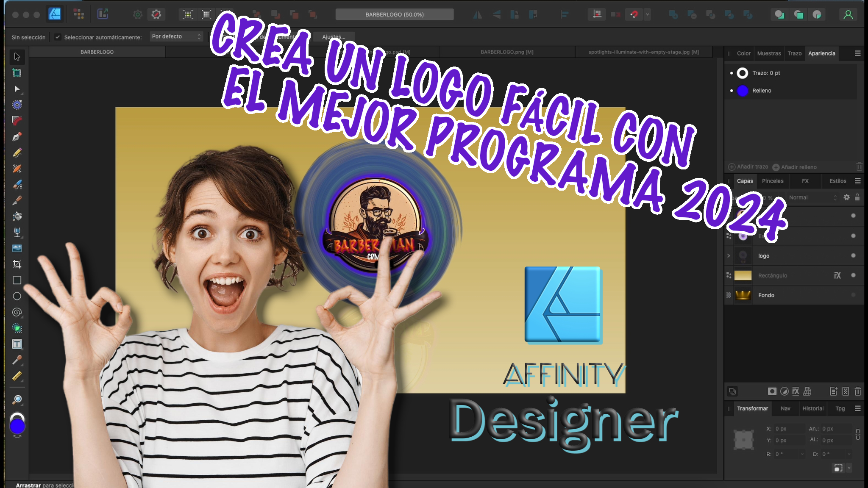Screen dimensions: 868x488
Task: Select the Move tool arrow
Action: (x=17, y=57)
